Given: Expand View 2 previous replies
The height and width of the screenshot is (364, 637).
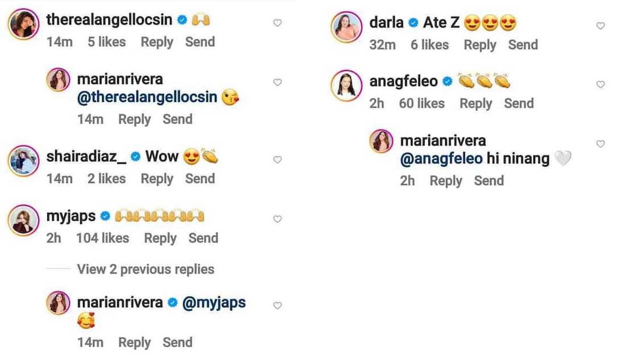Looking at the screenshot, I should pyautogui.click(x=145, y=269).
